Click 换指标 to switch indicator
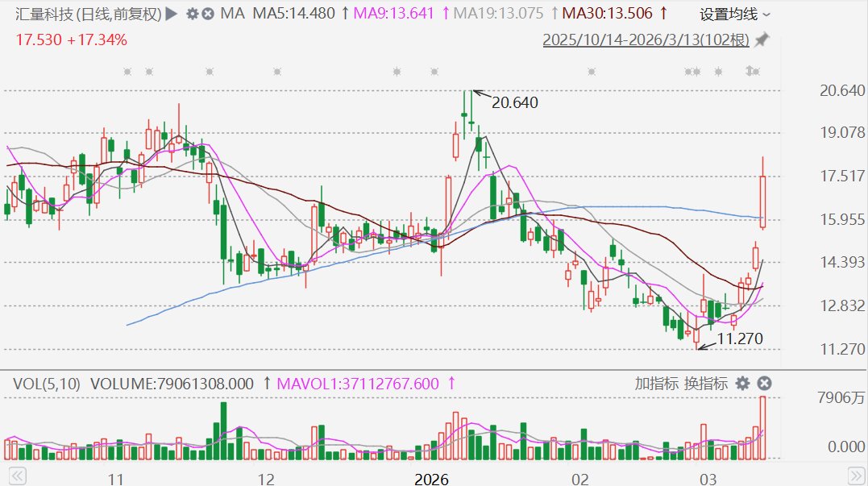 pyautogui.click(x=706, y=384)
